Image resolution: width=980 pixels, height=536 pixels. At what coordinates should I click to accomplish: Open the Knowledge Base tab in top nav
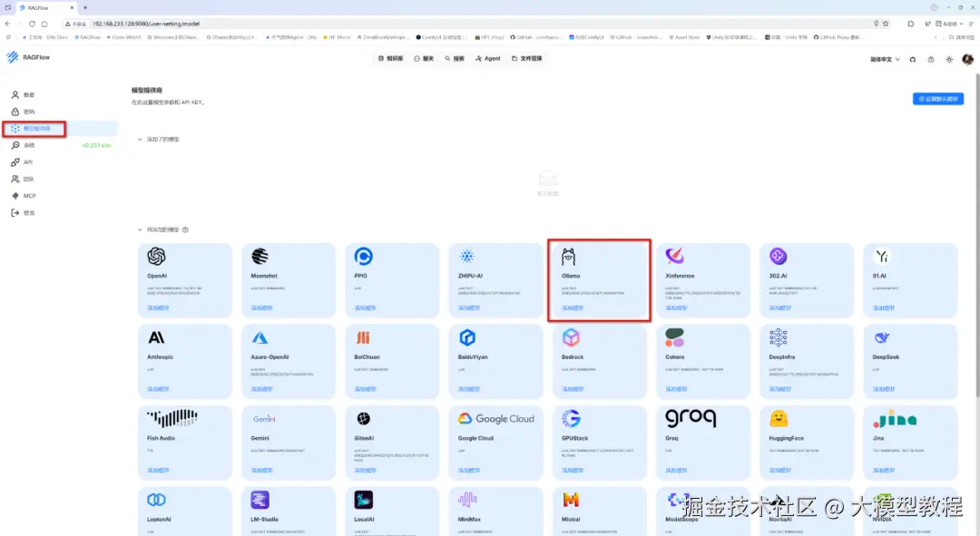390,59
